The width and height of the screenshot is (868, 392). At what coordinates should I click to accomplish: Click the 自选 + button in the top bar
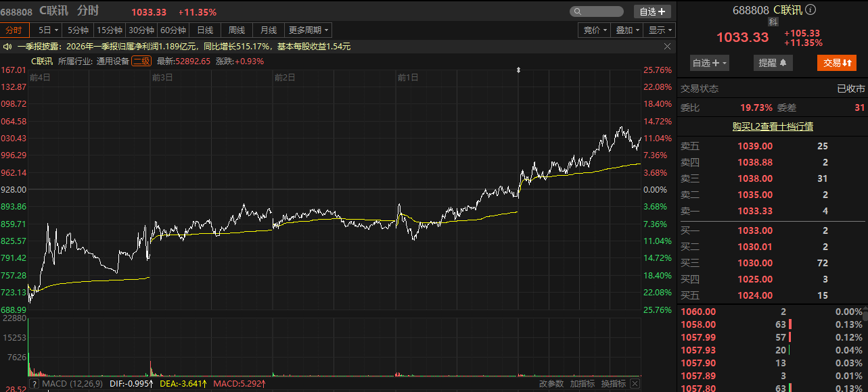[x=652, y=11]
